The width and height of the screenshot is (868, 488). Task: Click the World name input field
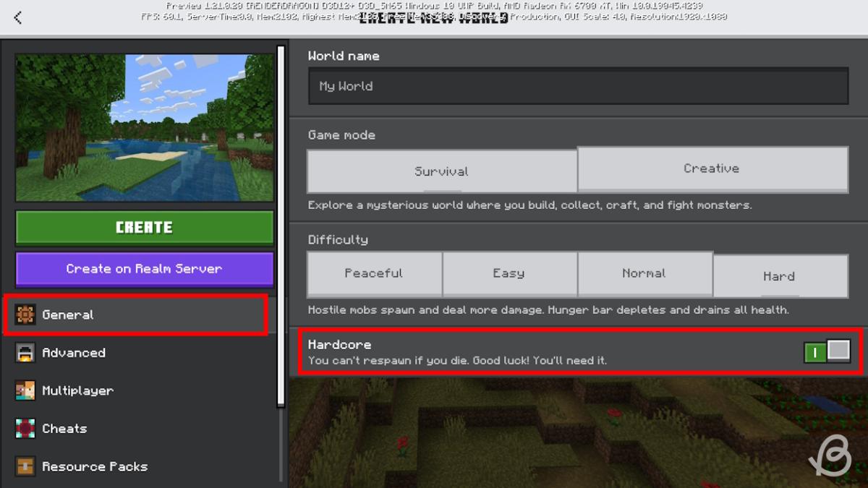(576, 85)
